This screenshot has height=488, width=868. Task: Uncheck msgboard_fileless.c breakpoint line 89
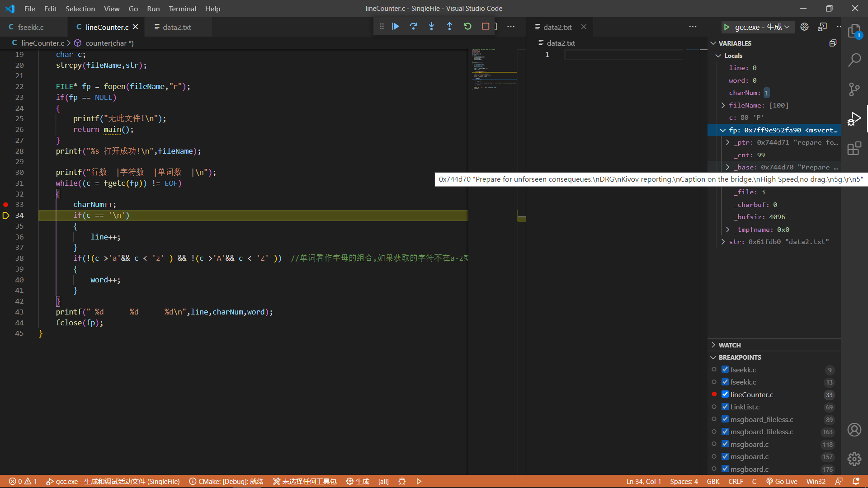pyautogui.click(x=725, y=419)
